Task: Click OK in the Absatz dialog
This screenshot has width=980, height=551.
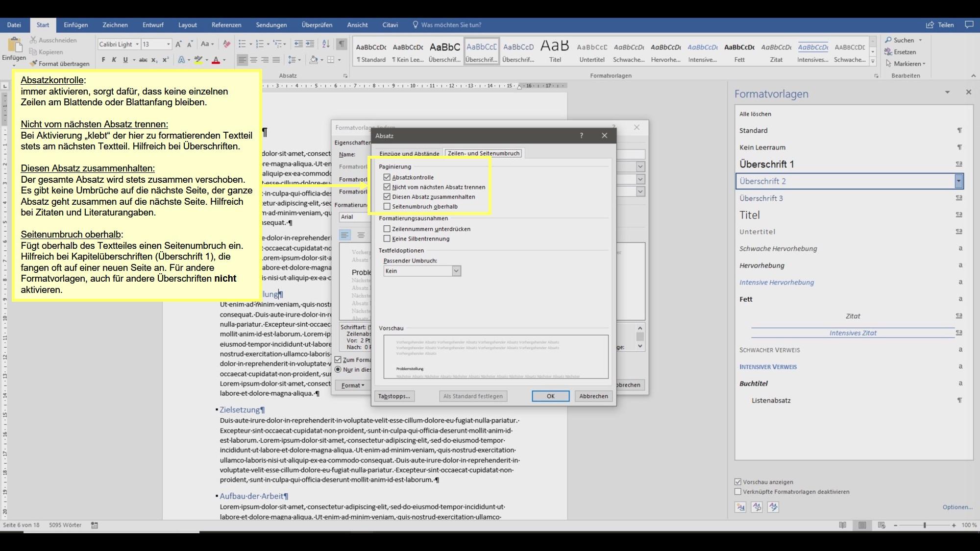Action: pos(550,396)
